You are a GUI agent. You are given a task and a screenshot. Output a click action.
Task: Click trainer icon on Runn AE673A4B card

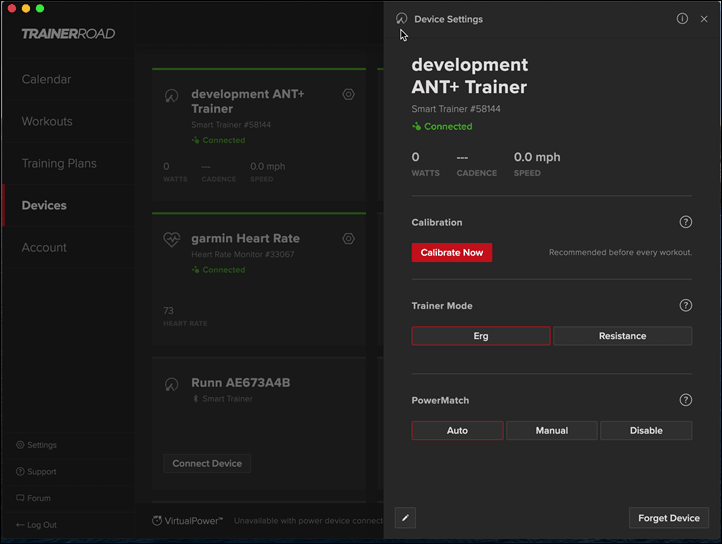pyautogui.click(x=171, y=384)
